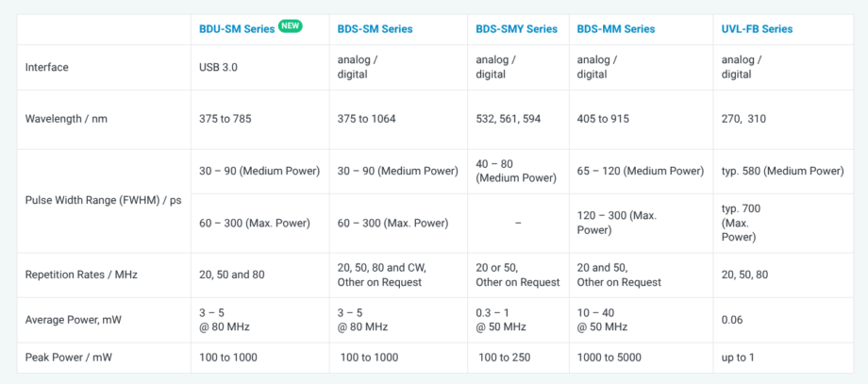Image resolution: width=868 pixels, height=384 pixels.
Task: Open the BDS-SMY Series link
Action: (x=516, y=29)
